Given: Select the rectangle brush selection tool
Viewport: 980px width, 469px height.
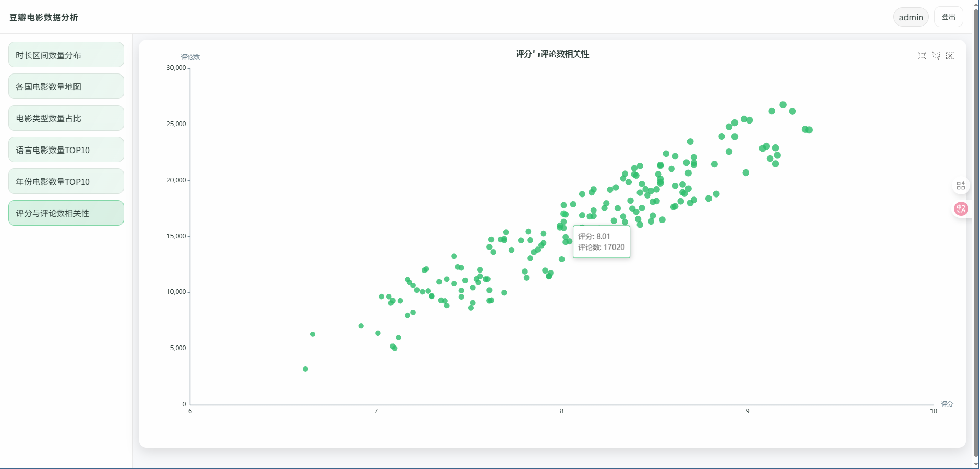Looking at the screenshot, I should pos(921,56).
